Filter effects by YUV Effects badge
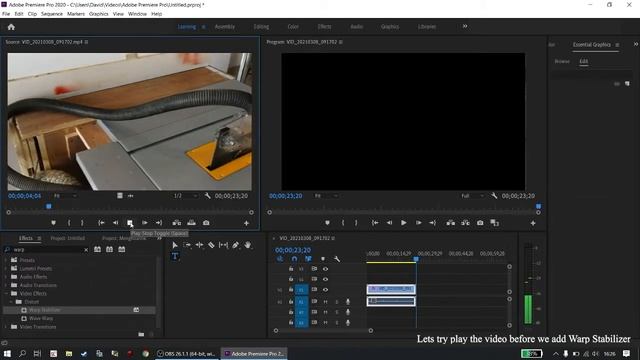This screenshot has width=640, height=360. [x=122, y=249]
